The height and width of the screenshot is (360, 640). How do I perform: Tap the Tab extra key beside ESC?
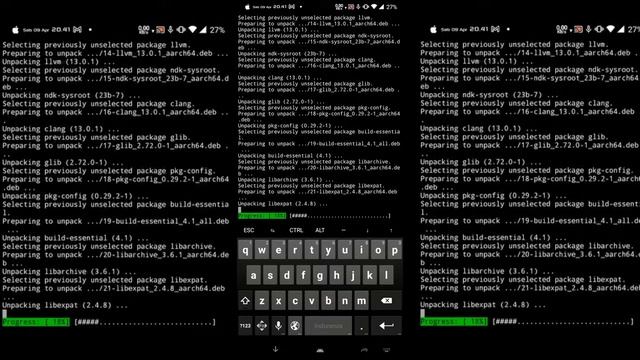click(x=273, y=231)
